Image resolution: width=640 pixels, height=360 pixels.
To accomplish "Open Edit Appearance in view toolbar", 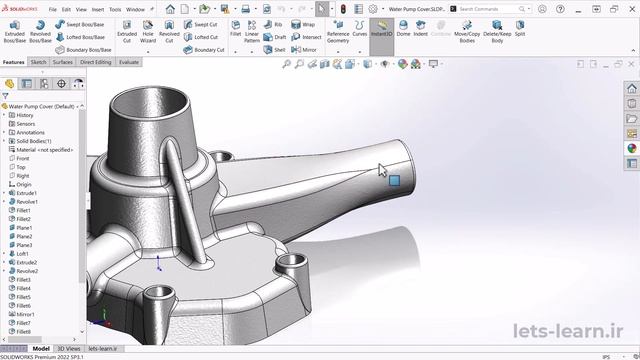I will [402, 64].
